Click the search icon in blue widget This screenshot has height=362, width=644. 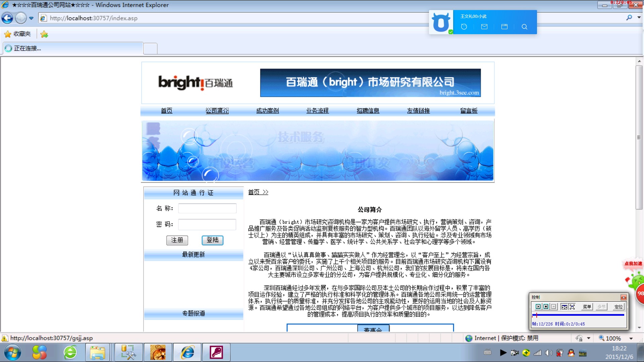point(524,27)
